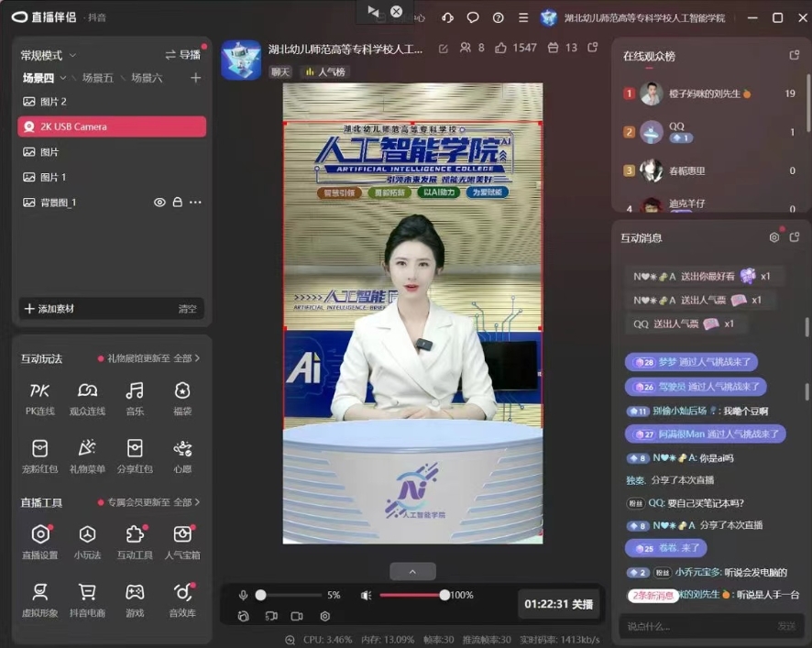The width and height of the screenshot is (812, 648).
Task: Open 礼物菜单 gift menu
Action: coord(87,456)
